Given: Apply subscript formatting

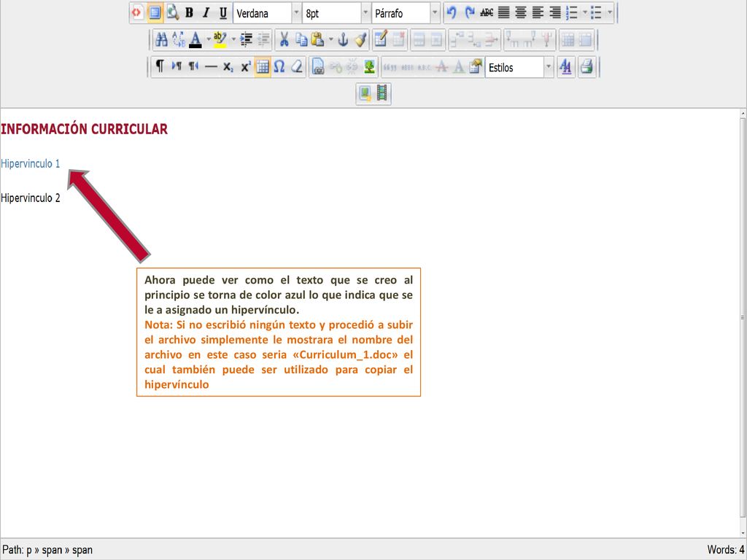Looking at the screenshot, I should [228, 67].
